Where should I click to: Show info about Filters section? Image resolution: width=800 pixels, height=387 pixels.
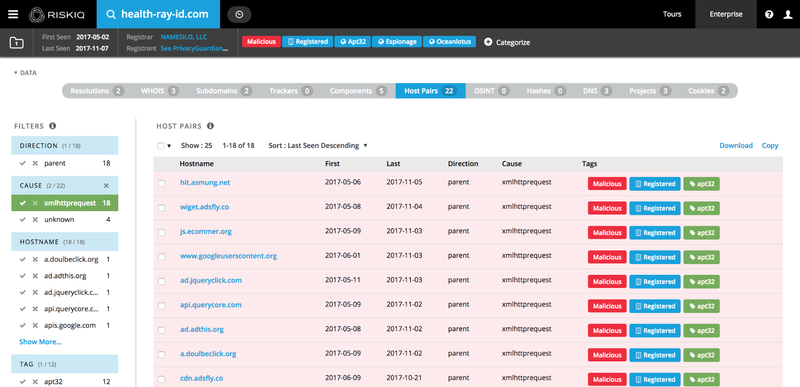tap(53, 126)
